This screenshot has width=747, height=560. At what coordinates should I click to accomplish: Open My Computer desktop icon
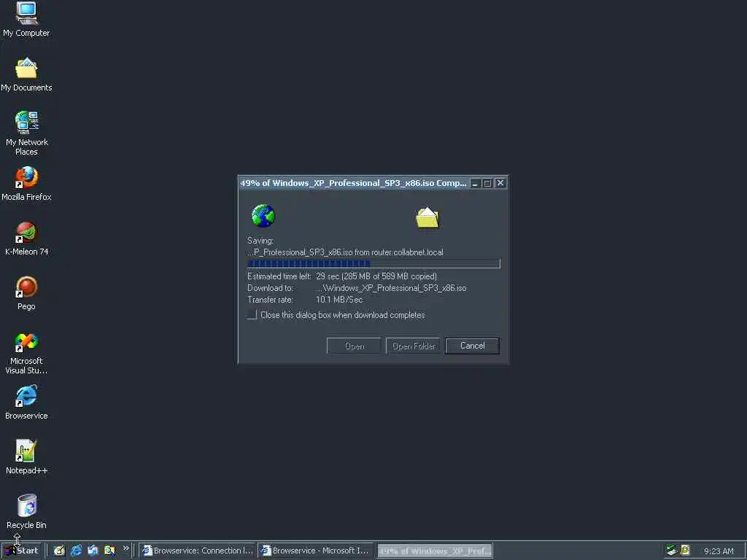[x=26, y=19]
